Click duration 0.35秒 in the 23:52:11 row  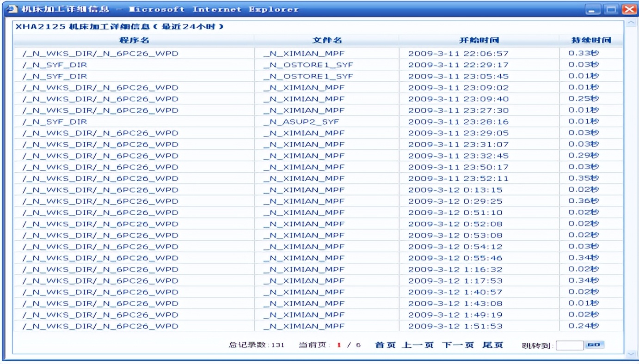pyautogui.click(x=584, y=179)
